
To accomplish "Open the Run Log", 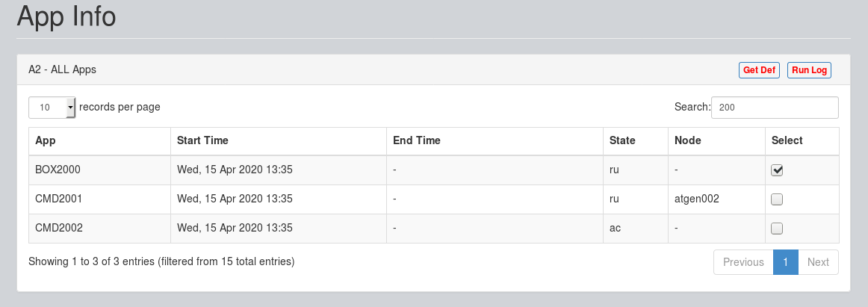I will [x=809, y=70].
